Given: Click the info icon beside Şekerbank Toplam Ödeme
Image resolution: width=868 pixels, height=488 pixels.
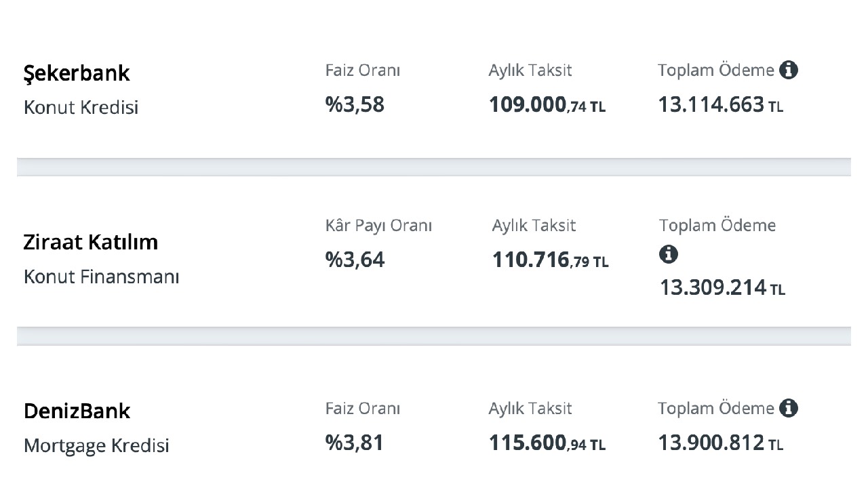Looking at the screenshot, I should (788, 70).
